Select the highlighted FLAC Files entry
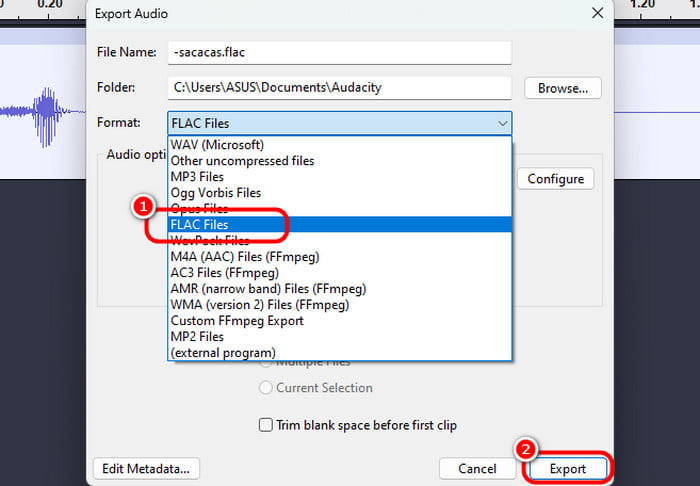This screenshot has width=700, height=486. click(x=339, y=224)
